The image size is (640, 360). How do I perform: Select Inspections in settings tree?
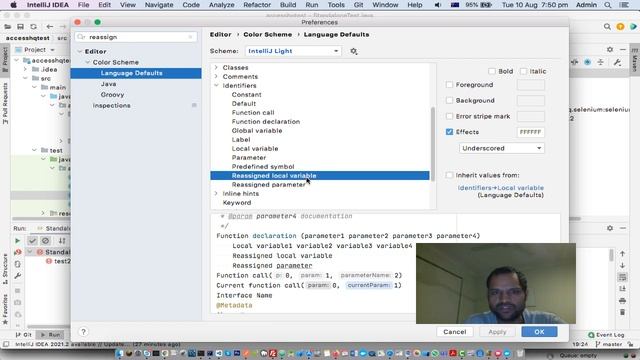[111, 105]
